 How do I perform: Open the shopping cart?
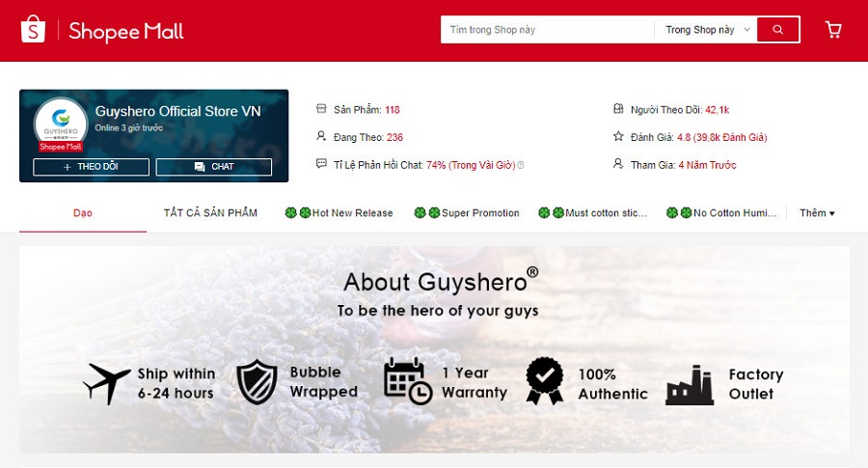click(x=833, y=30)
